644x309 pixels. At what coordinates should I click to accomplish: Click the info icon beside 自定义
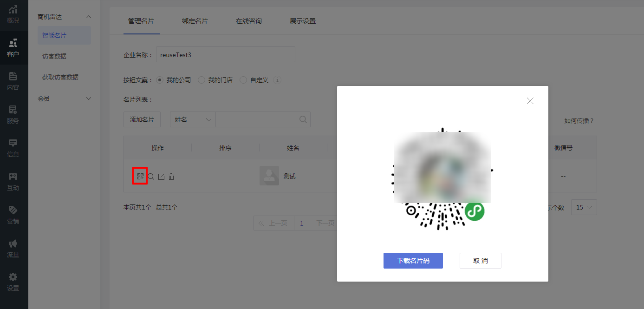[278, 80]
